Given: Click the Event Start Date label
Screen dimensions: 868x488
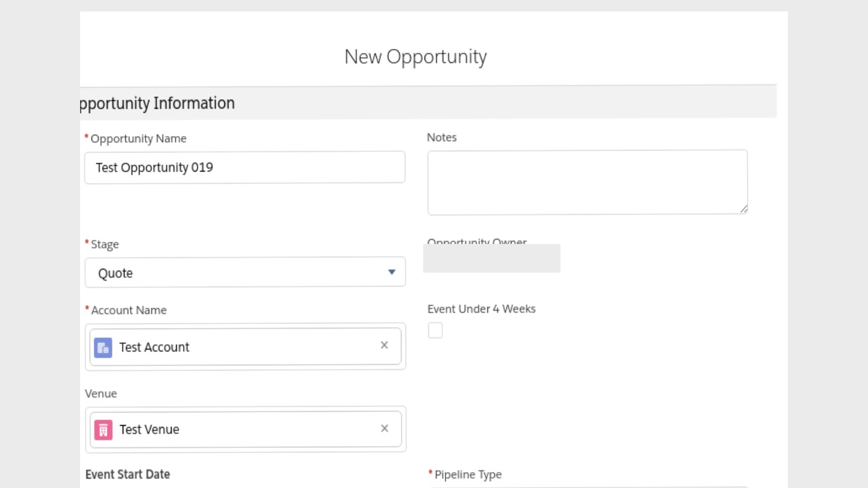Looking at the screenshot, I should click(x=128, y=475).
